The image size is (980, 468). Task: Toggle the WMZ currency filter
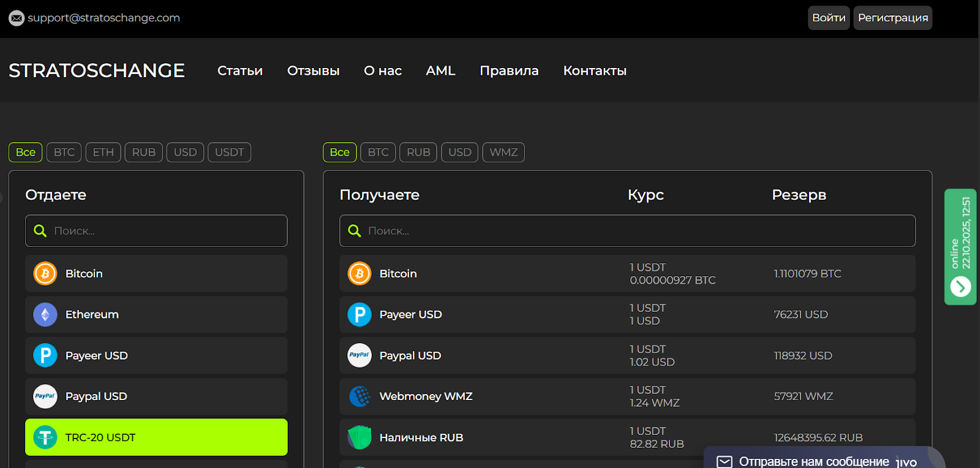[503, 153]
